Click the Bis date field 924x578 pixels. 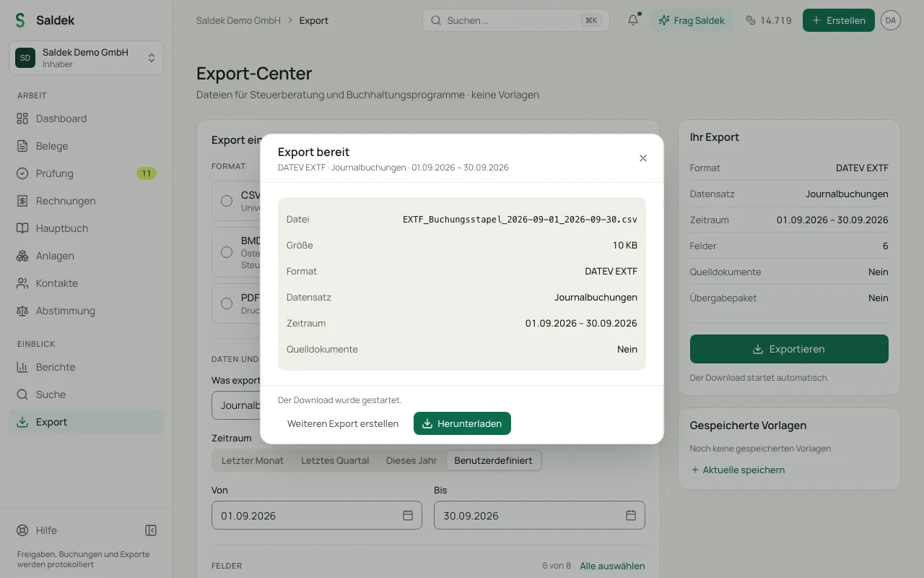(539, 515)
